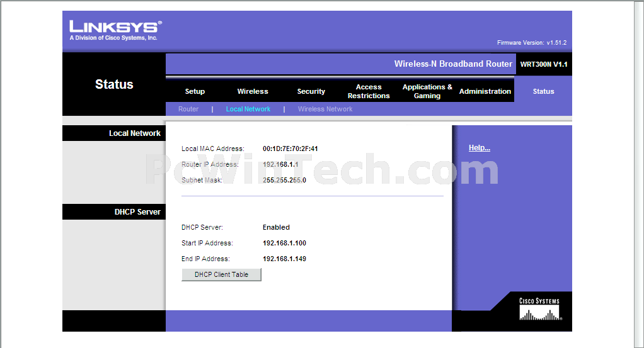
Task: Select end IP value 192.168.1.149
Action: pyautogui.click(x=284, y=259)
